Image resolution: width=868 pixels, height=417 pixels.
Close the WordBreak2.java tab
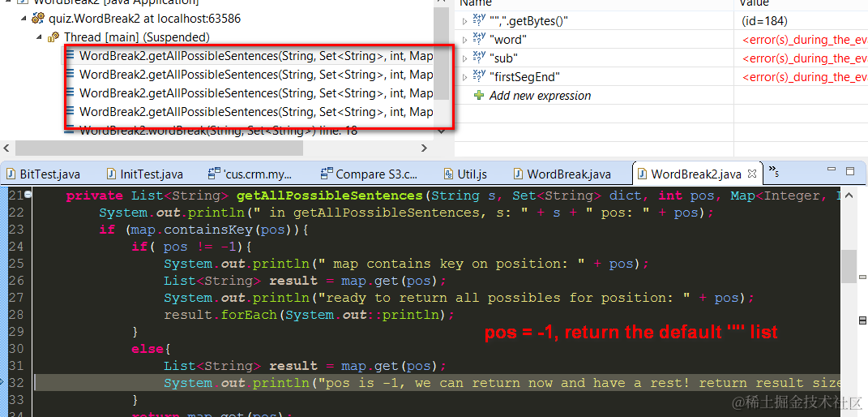[x=751, y=174]
